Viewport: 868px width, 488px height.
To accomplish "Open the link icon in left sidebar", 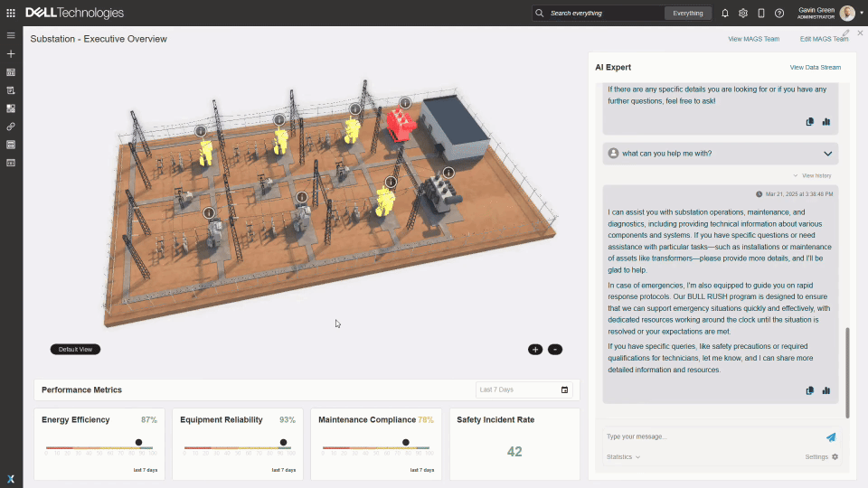I will tap(11, 127).
